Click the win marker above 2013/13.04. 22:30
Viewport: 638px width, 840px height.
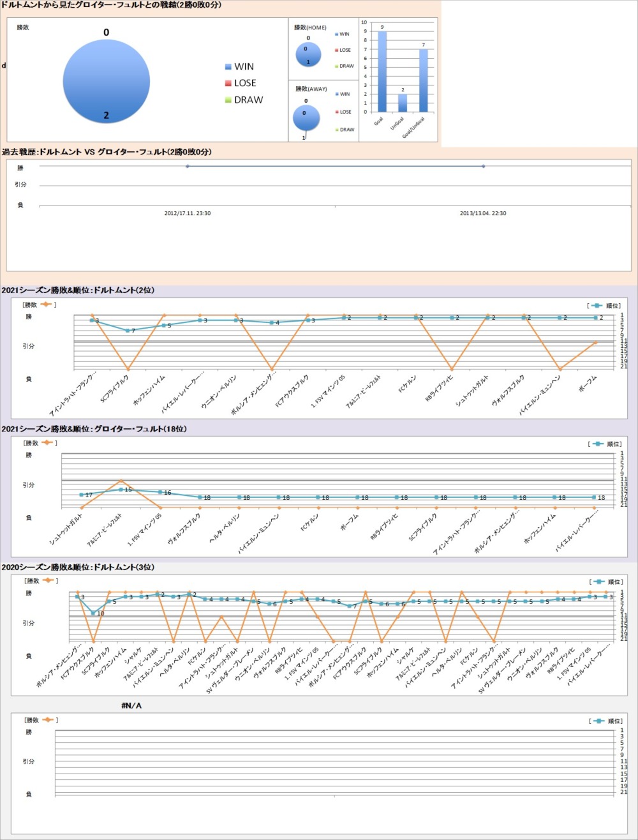[483, 166]
